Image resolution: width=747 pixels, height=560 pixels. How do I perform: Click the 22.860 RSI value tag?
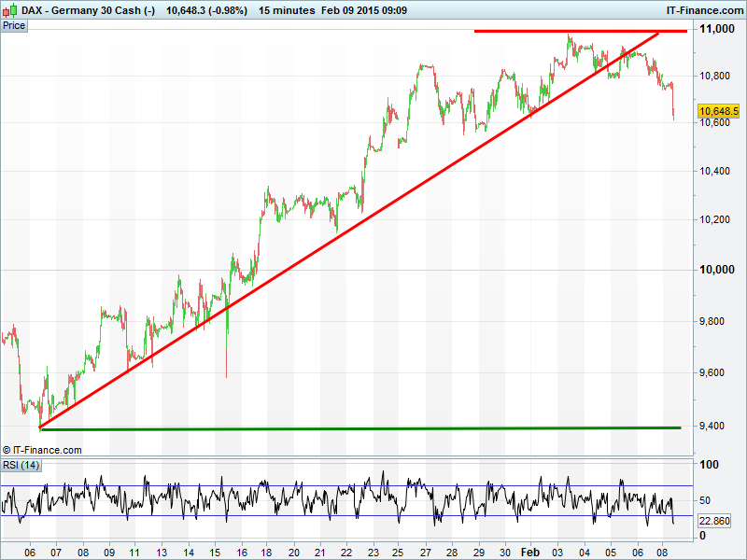click(x=714, y=521)
